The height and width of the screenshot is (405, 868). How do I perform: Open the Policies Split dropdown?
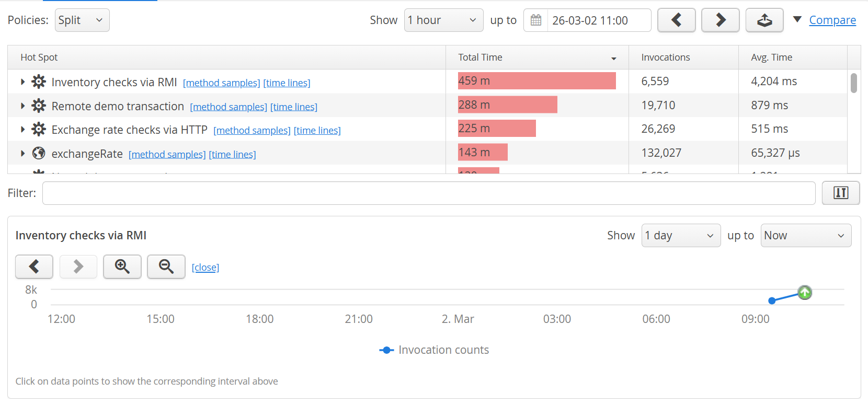(82, 20)
